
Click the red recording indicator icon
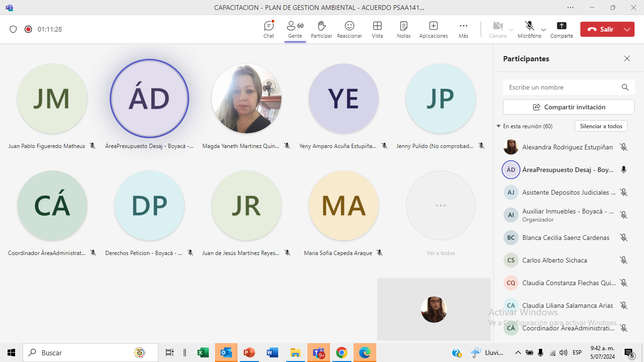(x=28, y=29)
